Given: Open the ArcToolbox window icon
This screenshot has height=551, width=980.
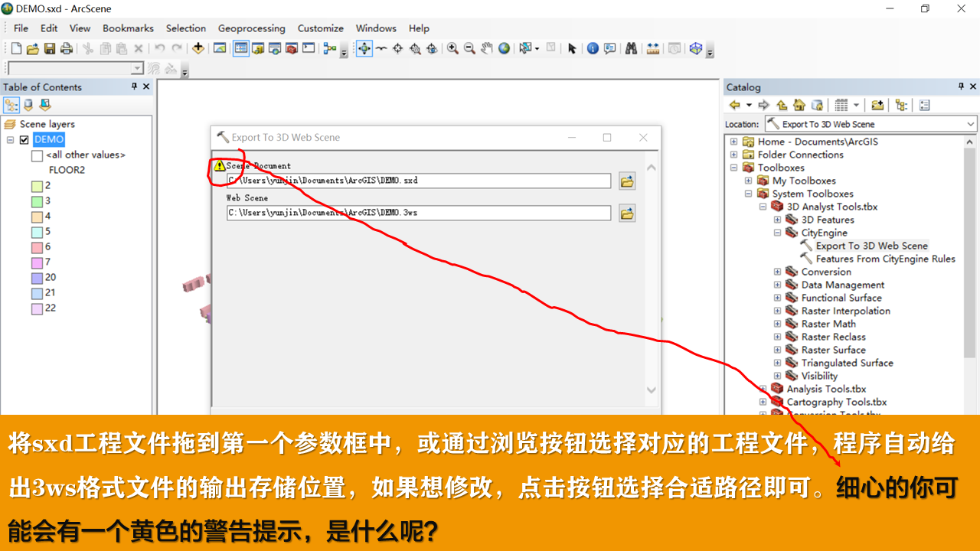Looking at the screenshot, I should pyautogui.click(x=292, y=48).
